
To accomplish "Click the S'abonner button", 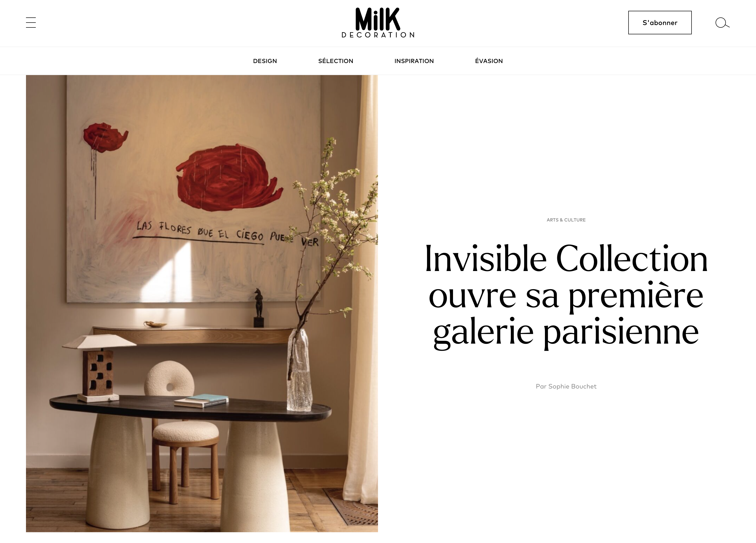I will click(660, 22).
